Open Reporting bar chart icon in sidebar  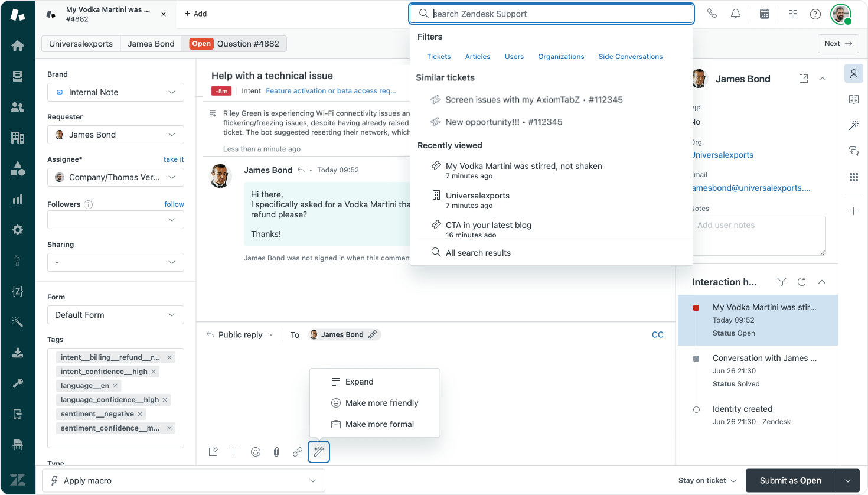click(x=18, y=199)
